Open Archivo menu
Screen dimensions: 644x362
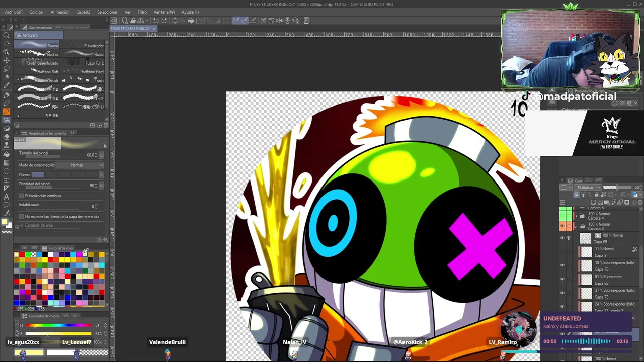[x=14, y=12]
